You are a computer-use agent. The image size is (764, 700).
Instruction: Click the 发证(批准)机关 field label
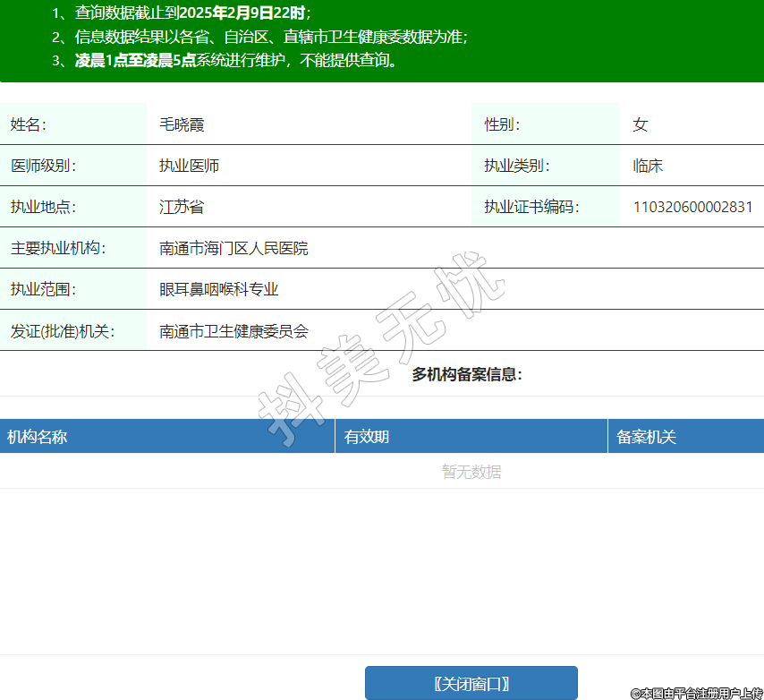(x=63, y=330)
